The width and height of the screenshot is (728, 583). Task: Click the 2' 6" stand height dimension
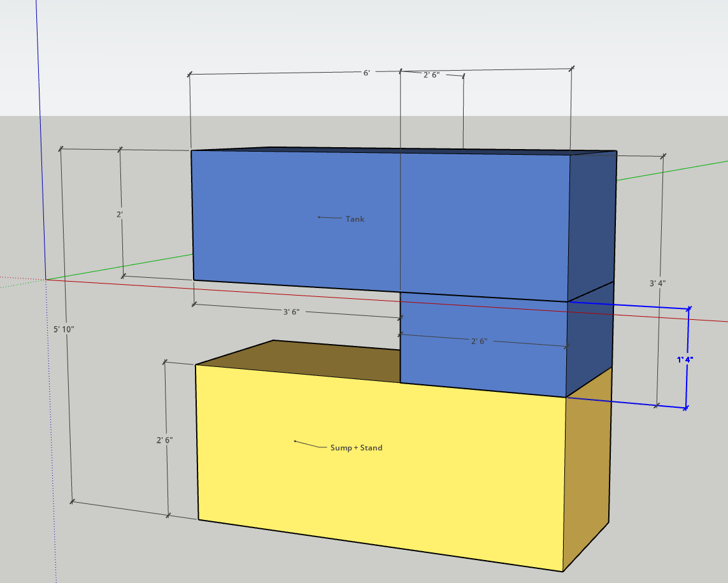coord(164,440)
